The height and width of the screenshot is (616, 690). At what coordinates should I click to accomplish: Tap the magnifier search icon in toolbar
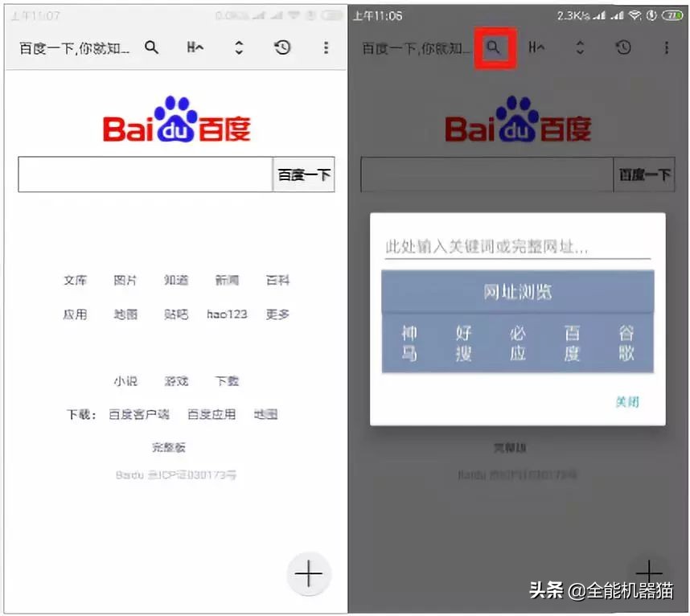[x=152, y=48]
